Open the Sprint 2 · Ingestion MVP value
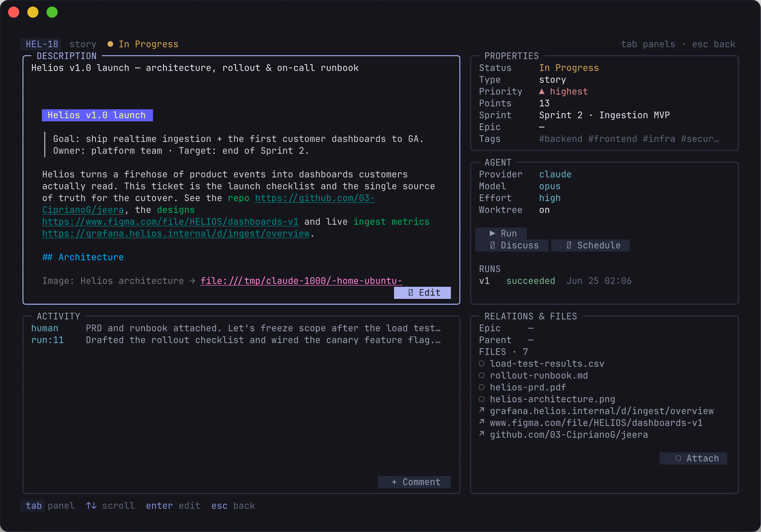 coord(604,115)
